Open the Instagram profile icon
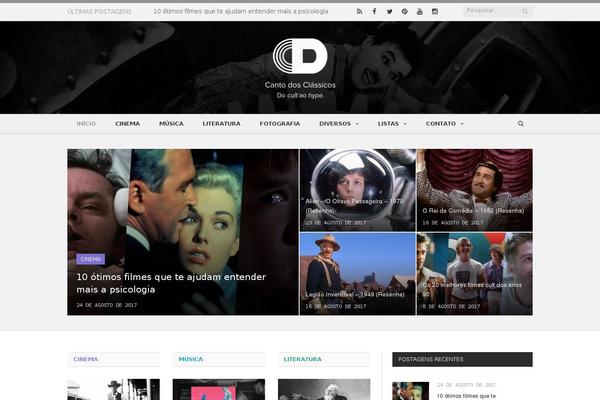 pos(435,11)
